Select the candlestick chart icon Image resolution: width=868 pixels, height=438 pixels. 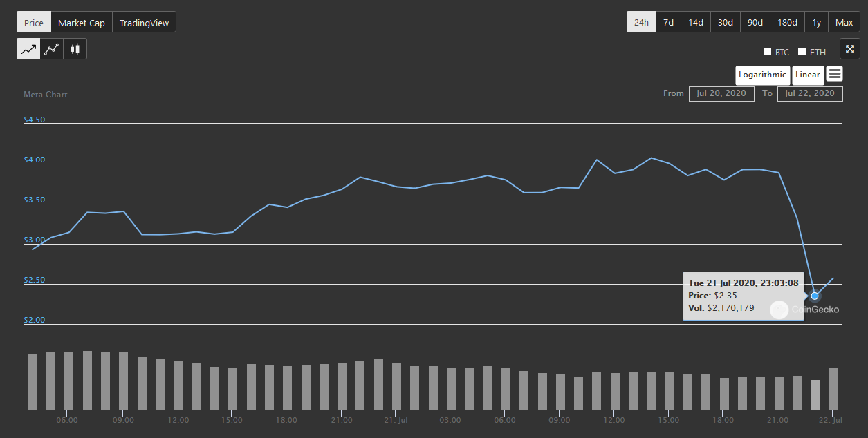75,49
